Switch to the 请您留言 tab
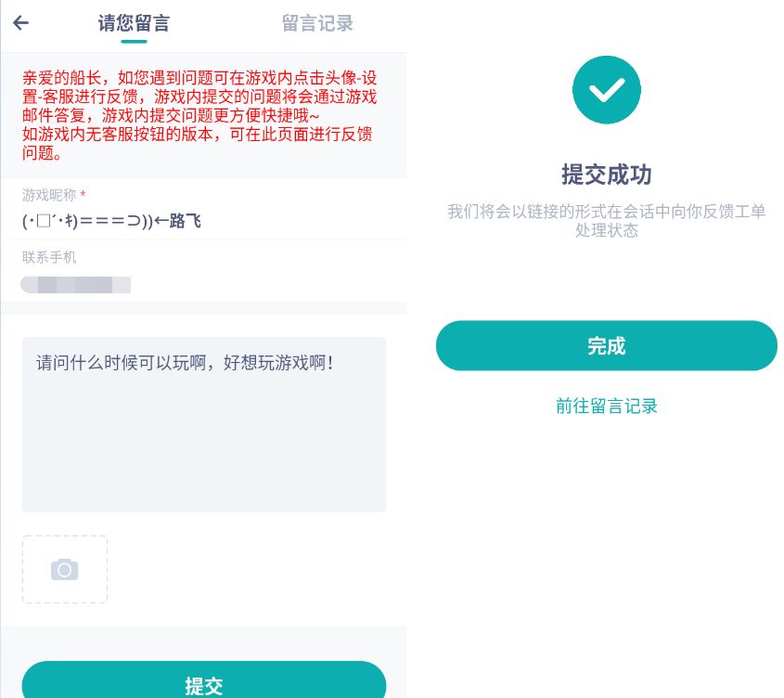 coord(134,23)
